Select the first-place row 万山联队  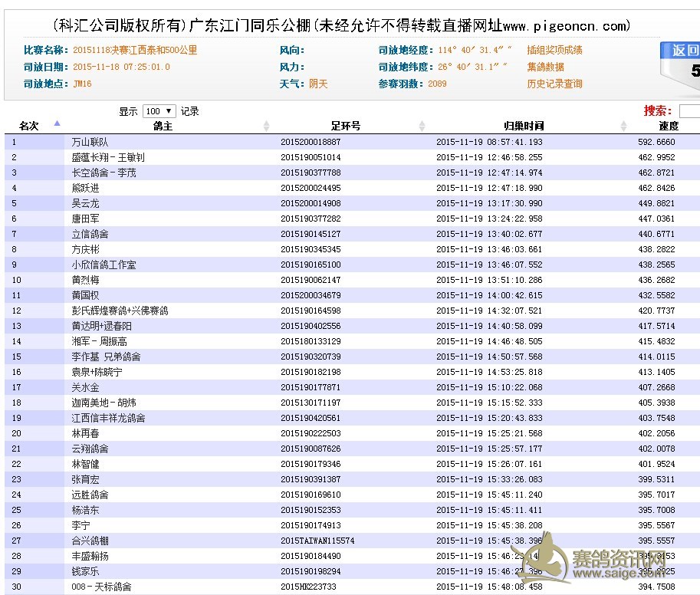[x=90, y=142]
